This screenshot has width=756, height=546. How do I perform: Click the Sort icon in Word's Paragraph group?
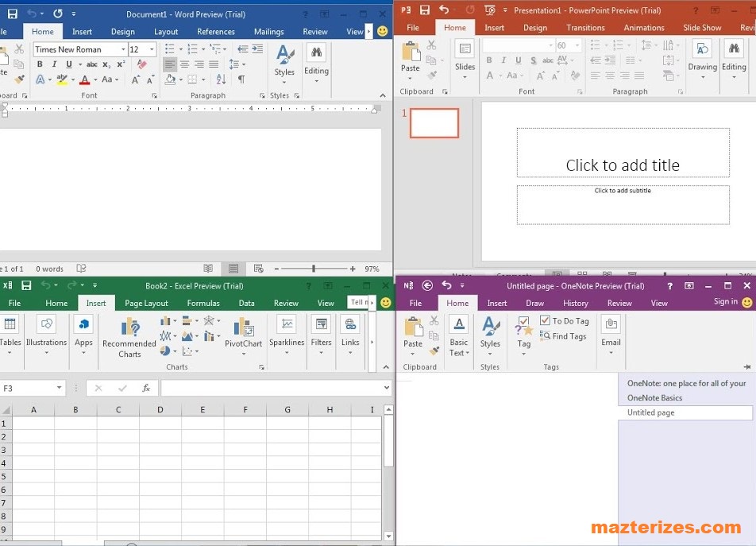(221, 79)
